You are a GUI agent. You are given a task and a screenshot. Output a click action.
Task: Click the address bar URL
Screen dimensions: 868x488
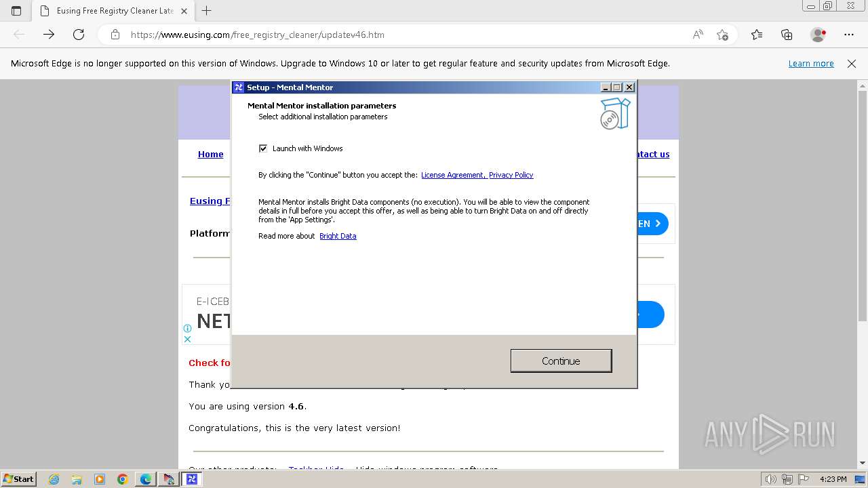tap(258, 35)
